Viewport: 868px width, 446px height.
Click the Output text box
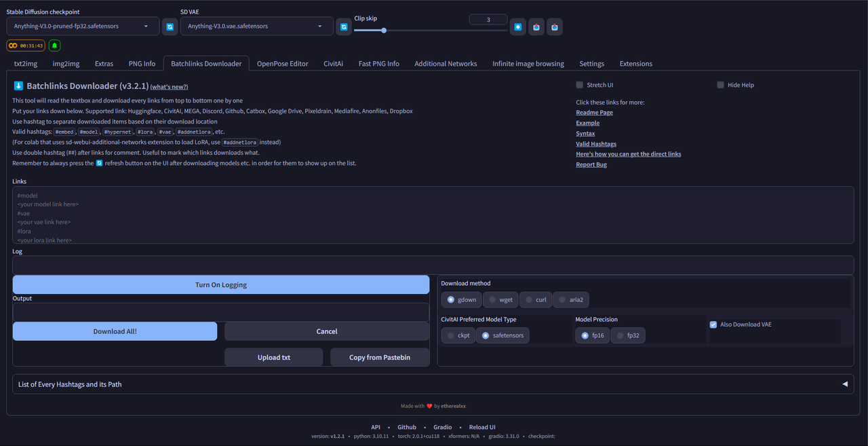[221, 312]
